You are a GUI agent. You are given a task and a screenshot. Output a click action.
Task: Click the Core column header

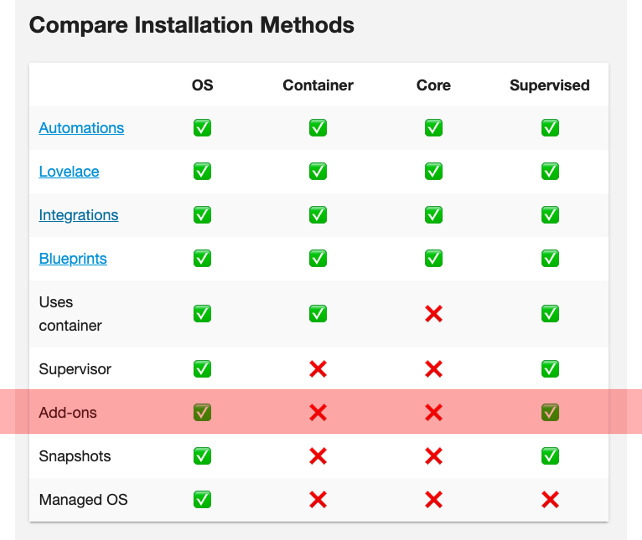pyautogui.click(x=434, y=85)
